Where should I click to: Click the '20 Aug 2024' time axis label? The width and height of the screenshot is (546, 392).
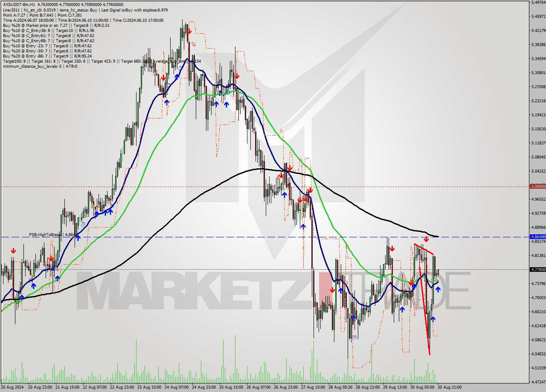[12, 387]
